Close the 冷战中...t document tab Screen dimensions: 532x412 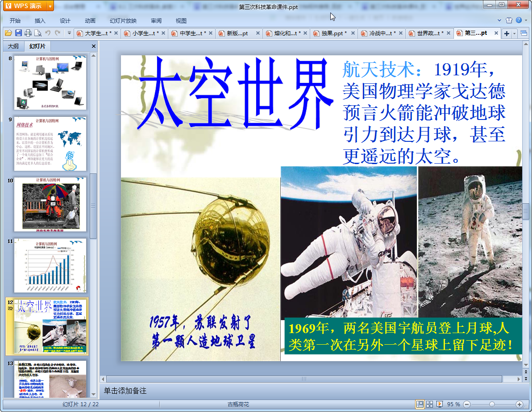401,33
